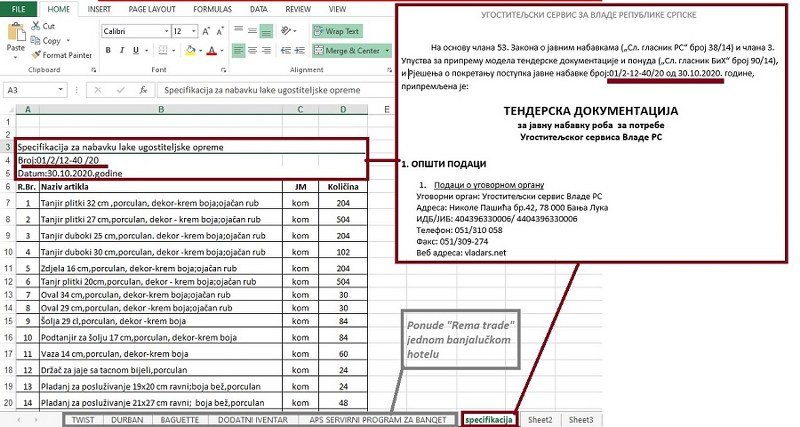Switch to the INSERT ribbon tab

(99, 9)
